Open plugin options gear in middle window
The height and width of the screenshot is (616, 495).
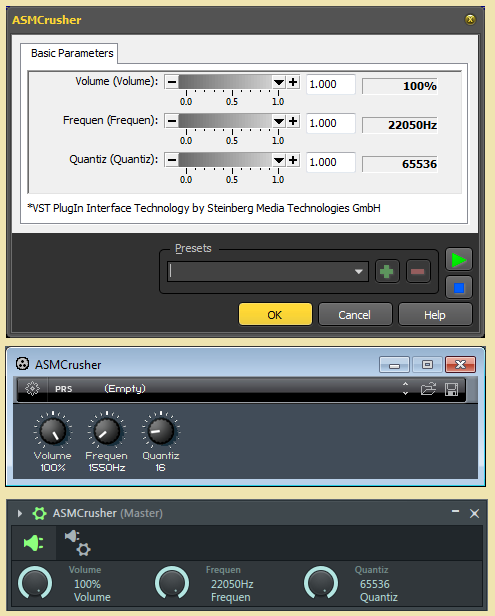[x=32, y=389]
